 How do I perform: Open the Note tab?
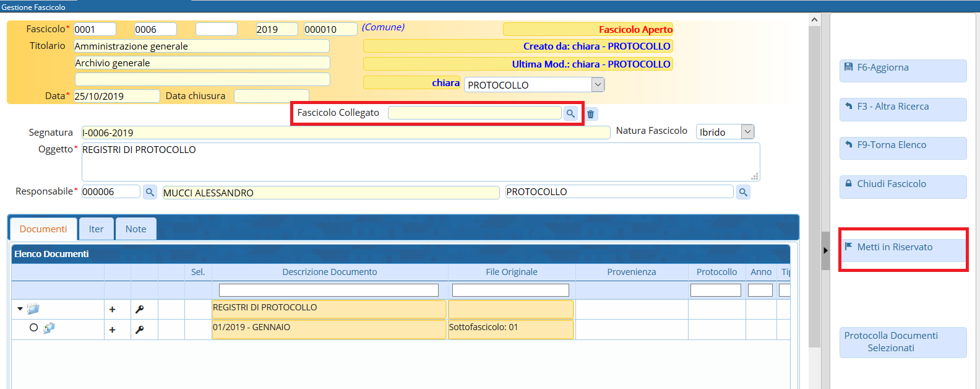pos(135,229)
